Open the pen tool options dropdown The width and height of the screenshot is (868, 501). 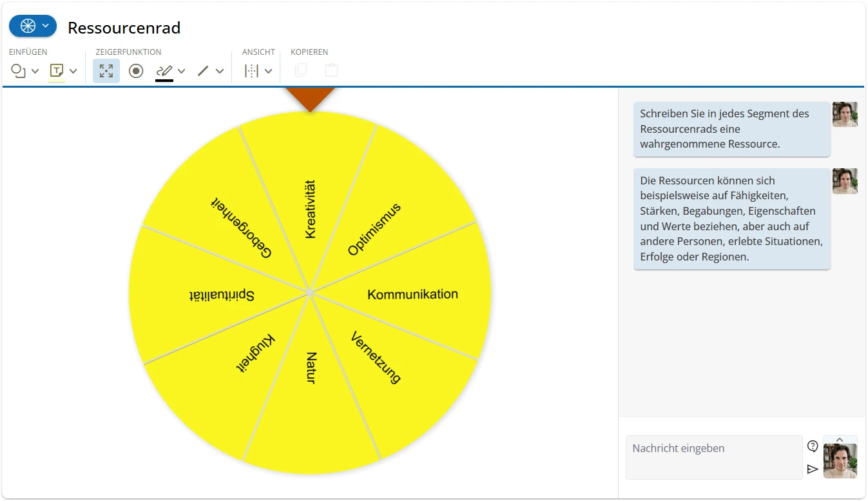tap(181, 71)
